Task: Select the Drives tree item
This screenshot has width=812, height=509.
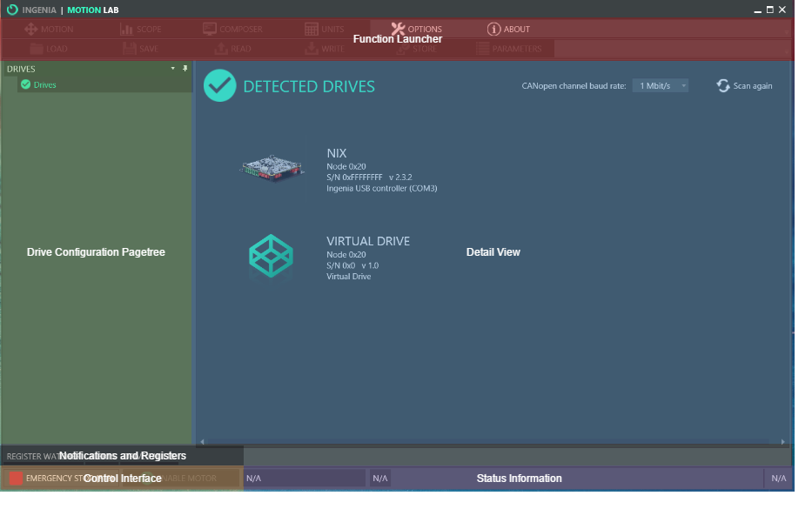Action: point(44,84)
